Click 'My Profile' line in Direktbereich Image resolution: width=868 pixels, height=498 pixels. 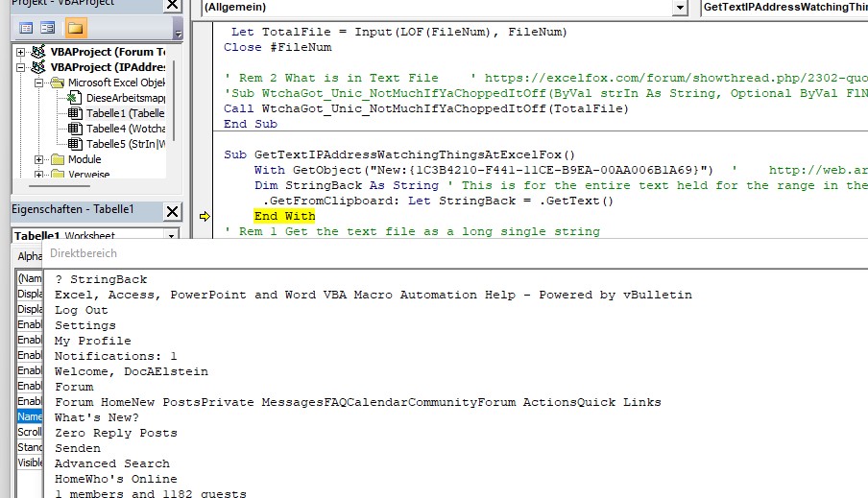tap(93, 341)
